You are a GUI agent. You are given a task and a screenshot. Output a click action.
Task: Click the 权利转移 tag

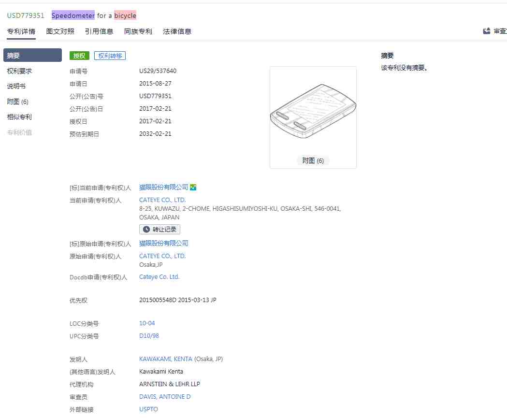[110, 56]
